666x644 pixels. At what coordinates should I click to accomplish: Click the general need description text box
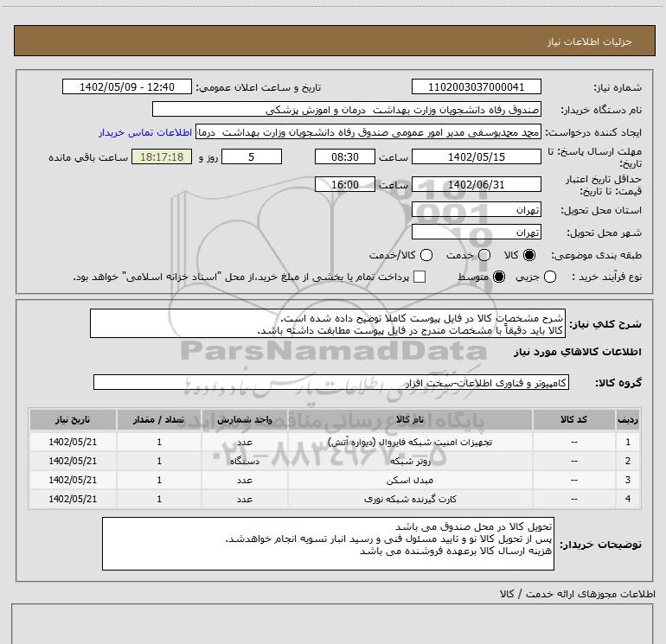coord(328,323)
